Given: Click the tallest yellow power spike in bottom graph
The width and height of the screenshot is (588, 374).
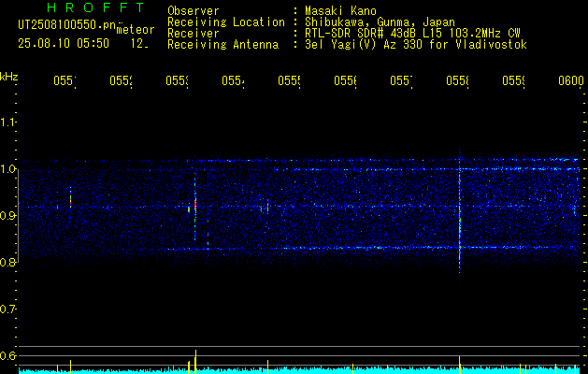Looking at the screenshot, I should tap(195, 361).
